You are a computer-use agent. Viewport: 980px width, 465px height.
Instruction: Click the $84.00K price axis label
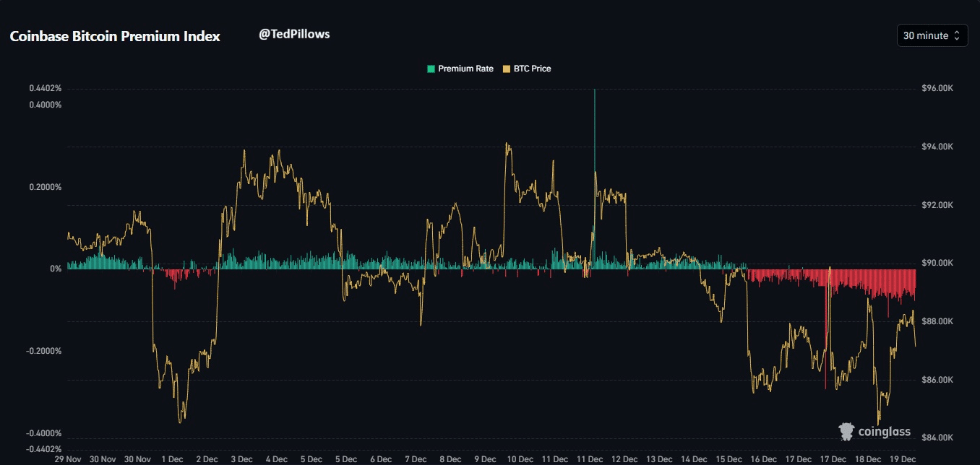click(x=937, y=438)
